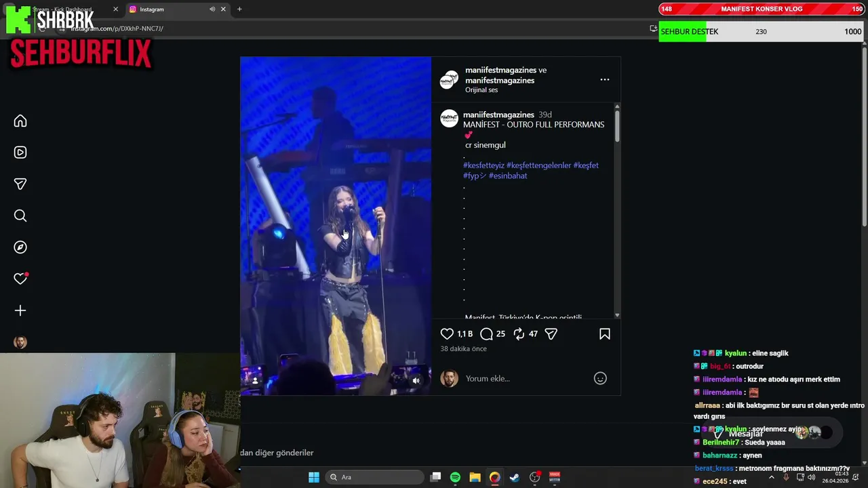
Task: Open the Explore compass icon
Action: (20, 247)
